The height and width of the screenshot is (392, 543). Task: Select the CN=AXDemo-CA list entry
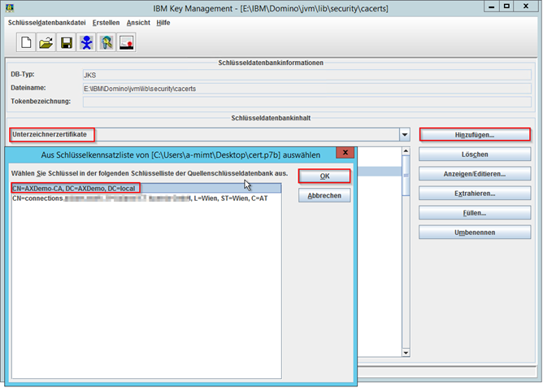[75, 188]
